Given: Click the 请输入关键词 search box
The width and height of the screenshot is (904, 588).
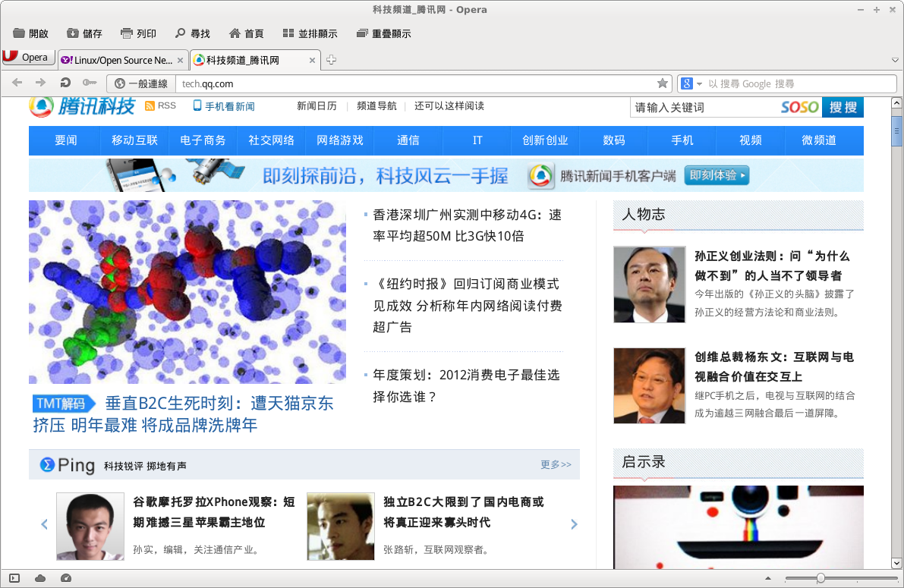Looking at the screenshot, I should pos(704,107).
